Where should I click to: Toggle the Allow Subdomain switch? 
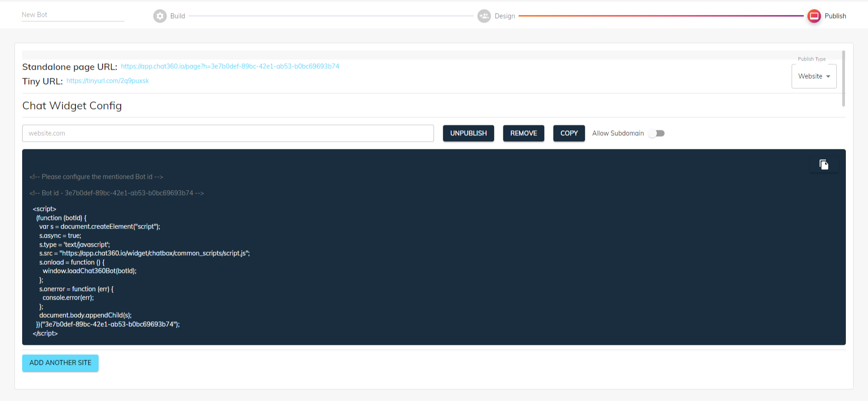pyautogui.click(x=656, y=133)
